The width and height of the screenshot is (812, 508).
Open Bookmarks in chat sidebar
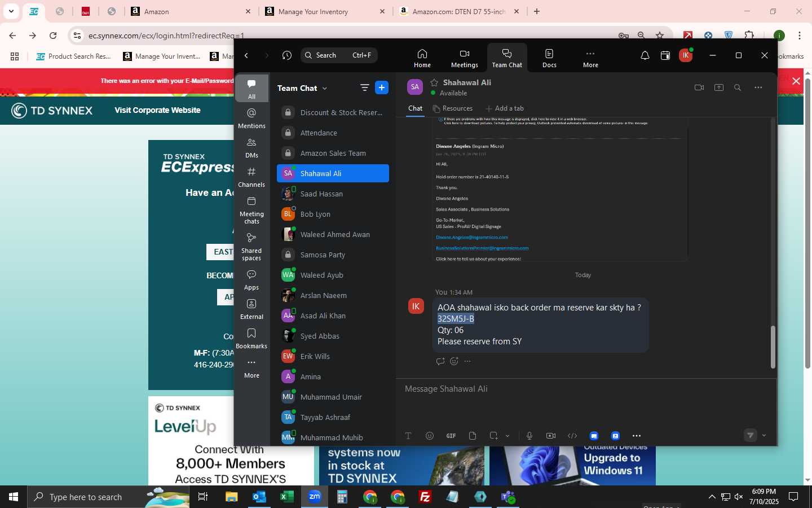point(251,338)
